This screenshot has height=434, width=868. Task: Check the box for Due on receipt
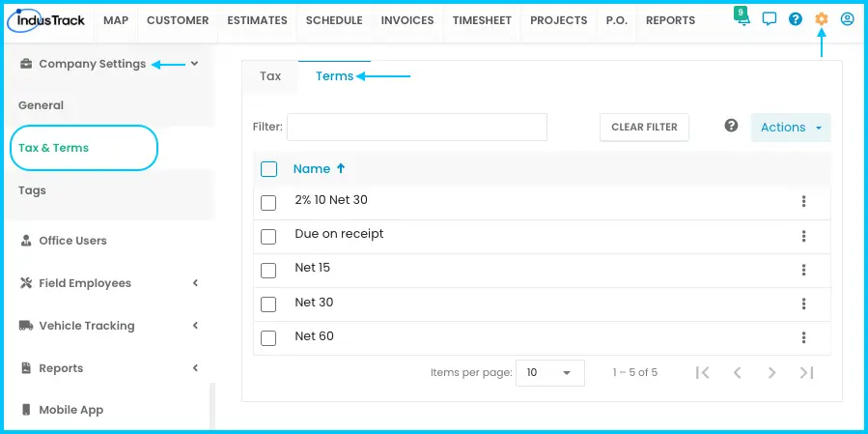(268, 237)
